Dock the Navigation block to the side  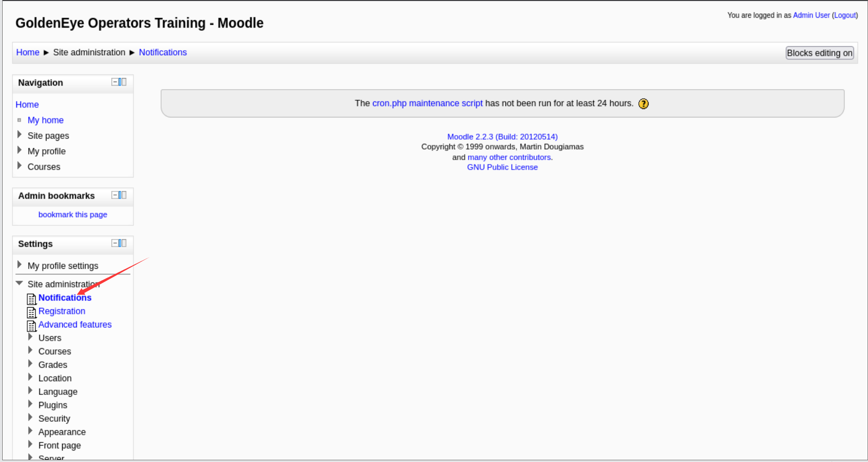pyautogui.click(x=123, y=82)
